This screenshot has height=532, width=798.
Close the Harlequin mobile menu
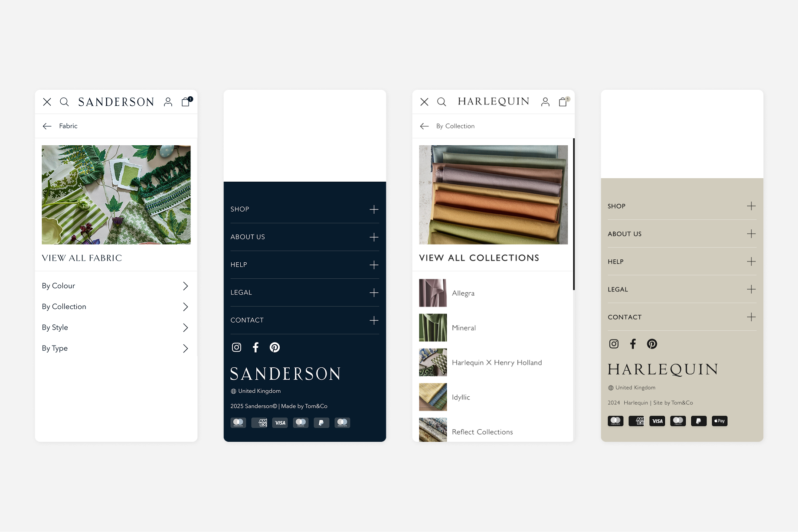425,102
